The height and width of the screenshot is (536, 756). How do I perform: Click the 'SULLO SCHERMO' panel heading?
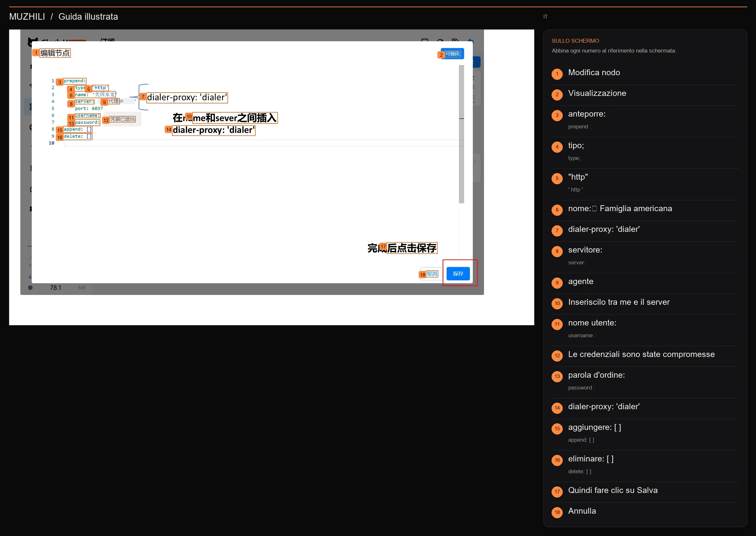coord(575,41)
